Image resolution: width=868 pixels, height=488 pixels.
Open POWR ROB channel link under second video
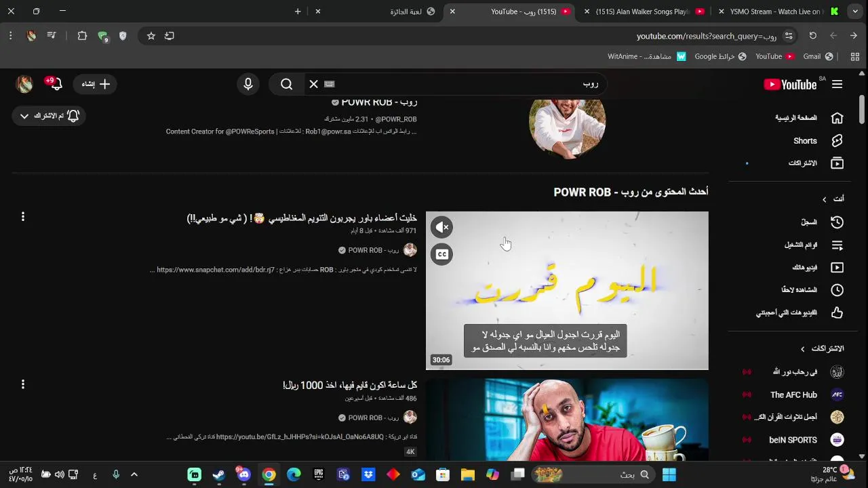click(374, 418)
